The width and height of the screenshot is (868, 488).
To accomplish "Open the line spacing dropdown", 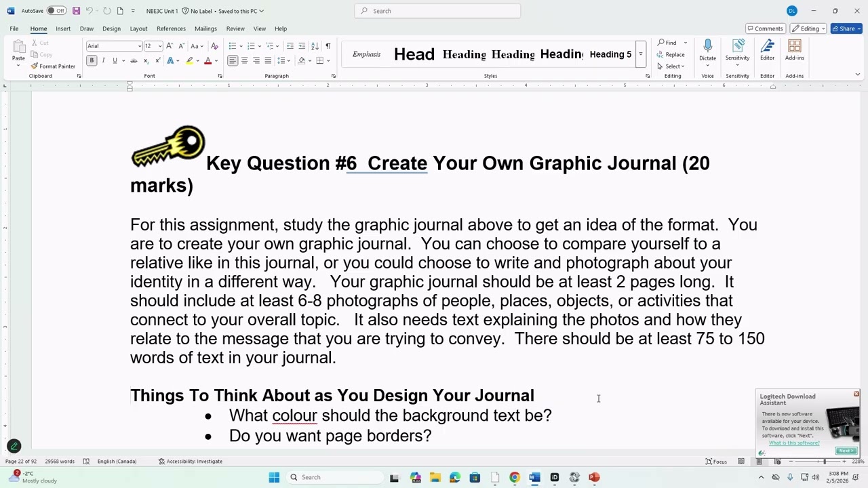I will tap(288, 61).
